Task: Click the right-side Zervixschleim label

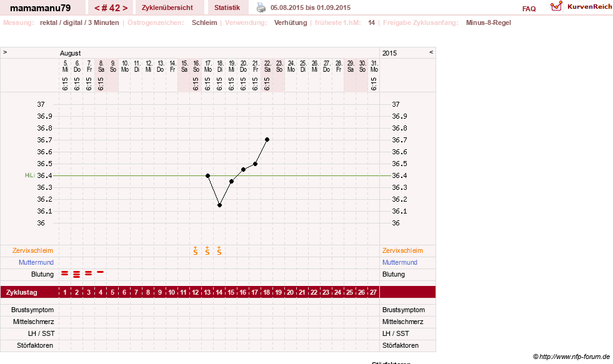Action: 402,251
